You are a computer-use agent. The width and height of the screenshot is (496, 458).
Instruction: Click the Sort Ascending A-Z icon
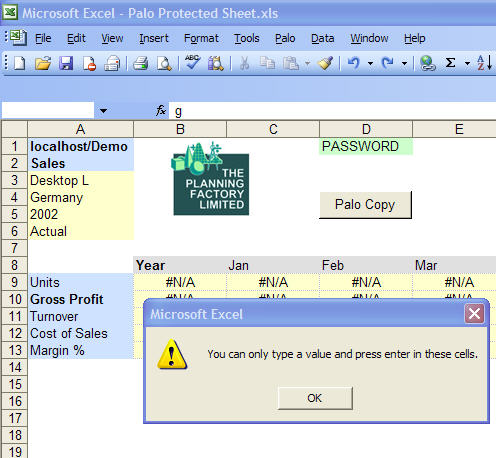coord(484,63)
